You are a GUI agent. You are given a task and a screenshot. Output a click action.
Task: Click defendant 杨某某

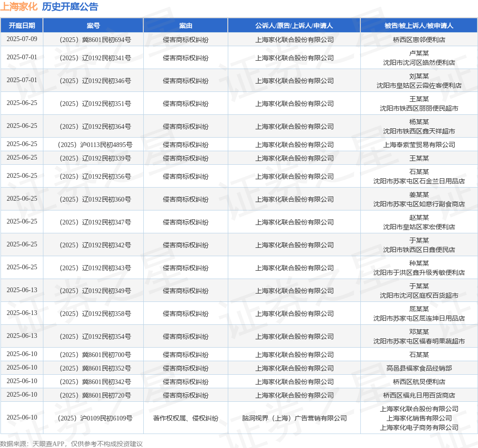[x=419, y=122]
